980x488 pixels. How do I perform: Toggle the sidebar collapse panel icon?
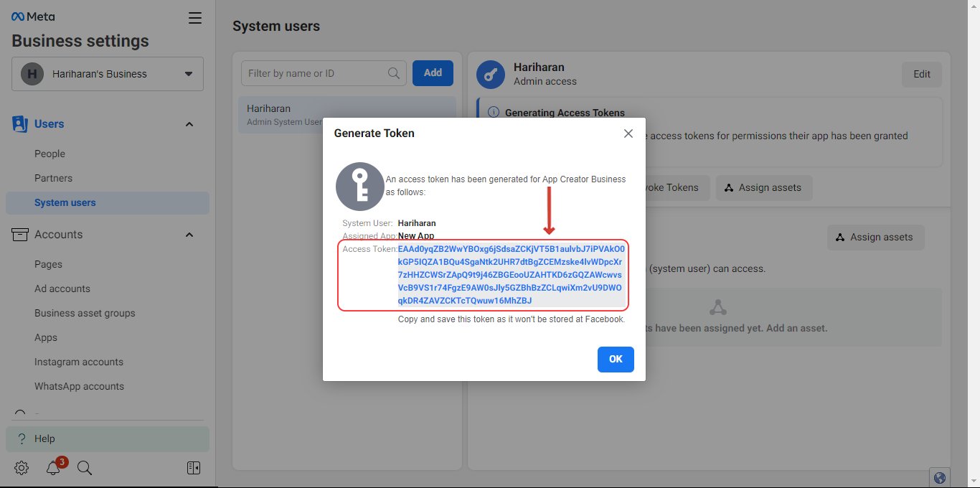tap(194, 468)
